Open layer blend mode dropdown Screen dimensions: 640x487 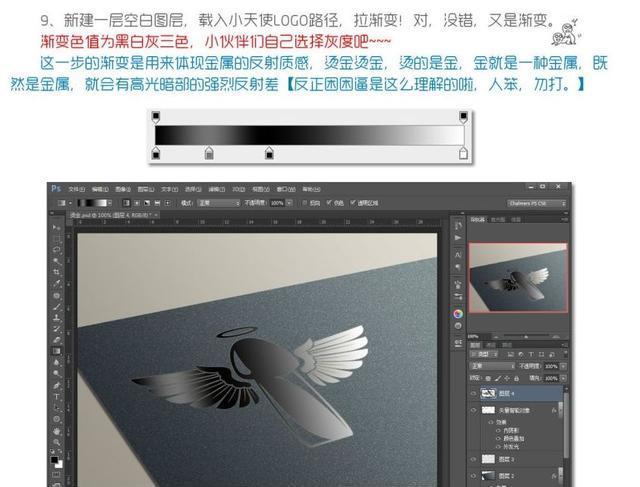[x=493, y=366]
